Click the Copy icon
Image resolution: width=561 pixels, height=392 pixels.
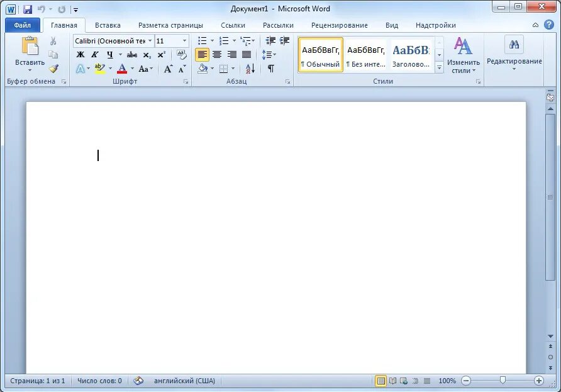[53, 54]
